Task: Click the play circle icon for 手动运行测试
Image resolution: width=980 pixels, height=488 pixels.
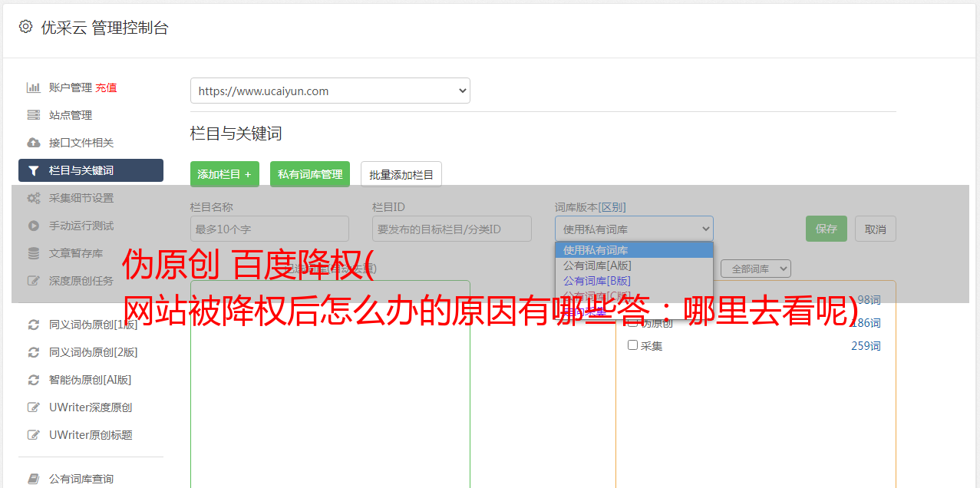Action: (x=34, y=226)
